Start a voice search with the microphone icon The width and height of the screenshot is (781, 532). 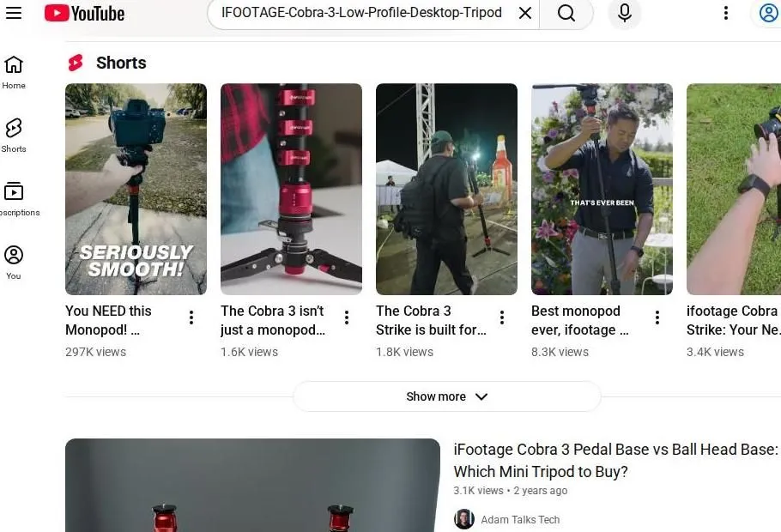624,13
